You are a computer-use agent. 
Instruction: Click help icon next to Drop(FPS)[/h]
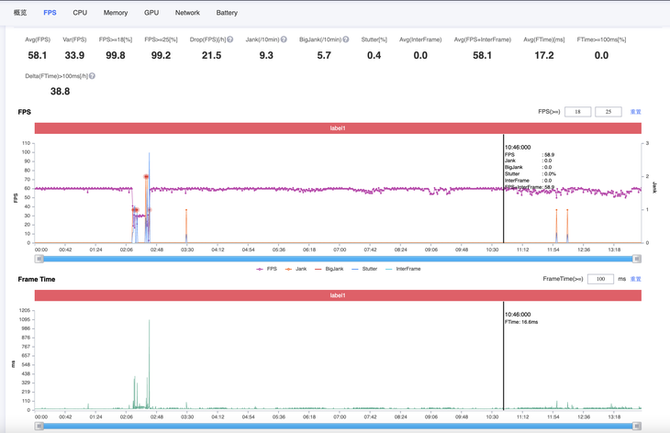click(x=229, y=40)
